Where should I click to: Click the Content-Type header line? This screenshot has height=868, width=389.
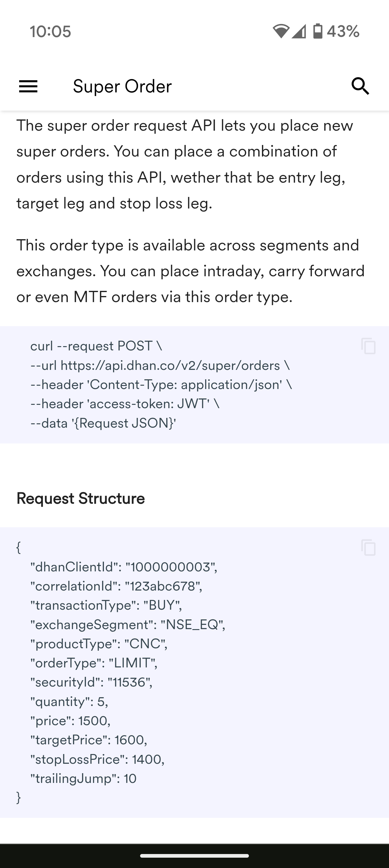(161, 385)
